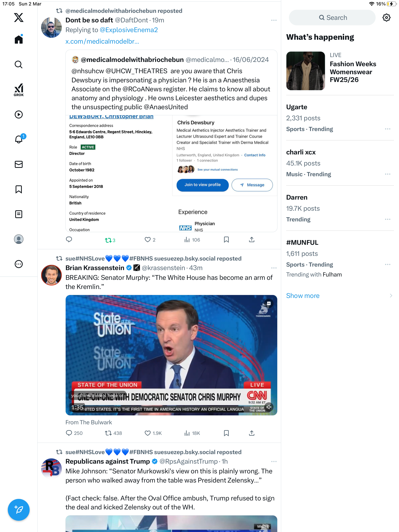399x532 pixels.
Task: Bookmark the Brian Krassenstein post
Action: tap(226, 433)
